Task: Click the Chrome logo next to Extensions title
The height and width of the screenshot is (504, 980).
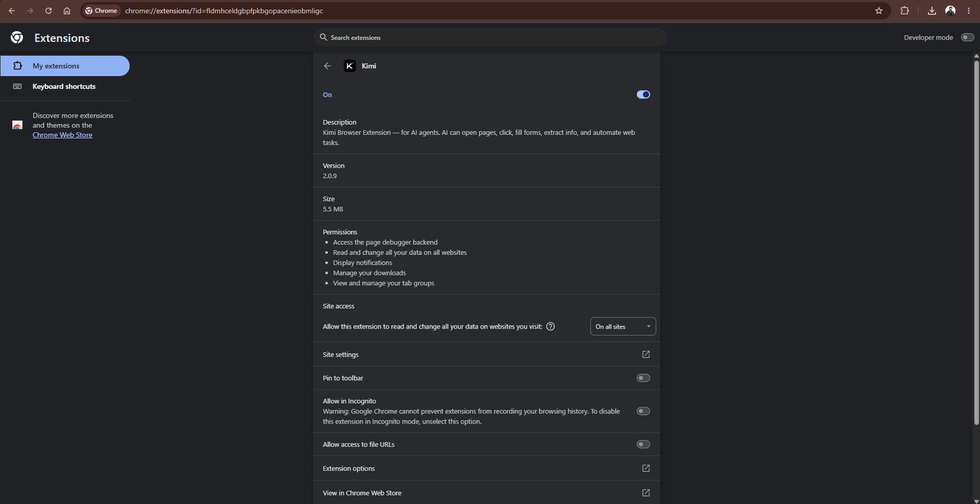Action: (17, 37)
